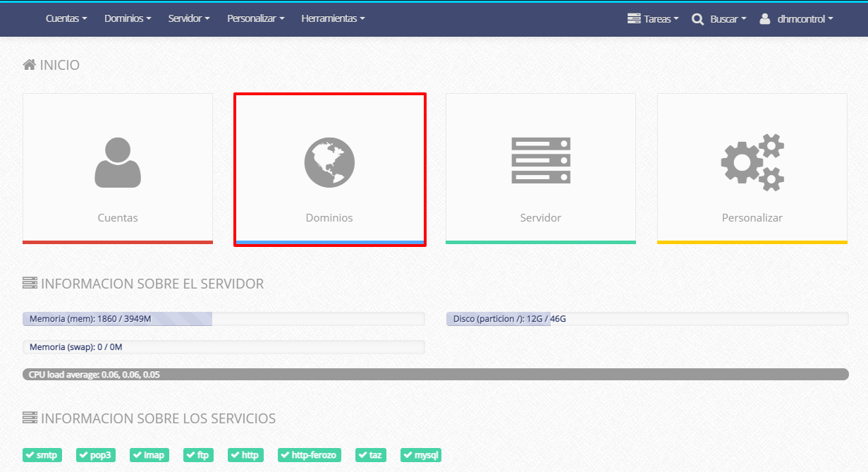Click the Buscar magnifier icon
868x472 pixels.
[x=698, y=19]
